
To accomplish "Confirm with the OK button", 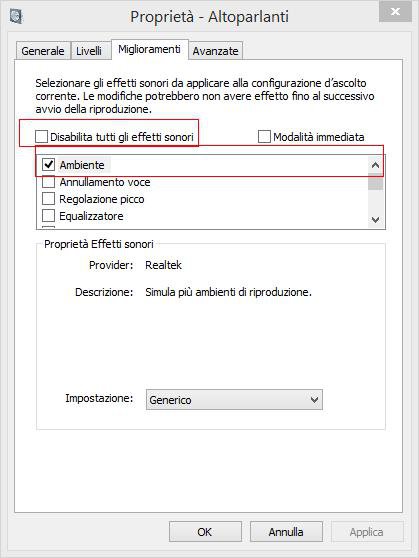I will (x=205, y=532).
